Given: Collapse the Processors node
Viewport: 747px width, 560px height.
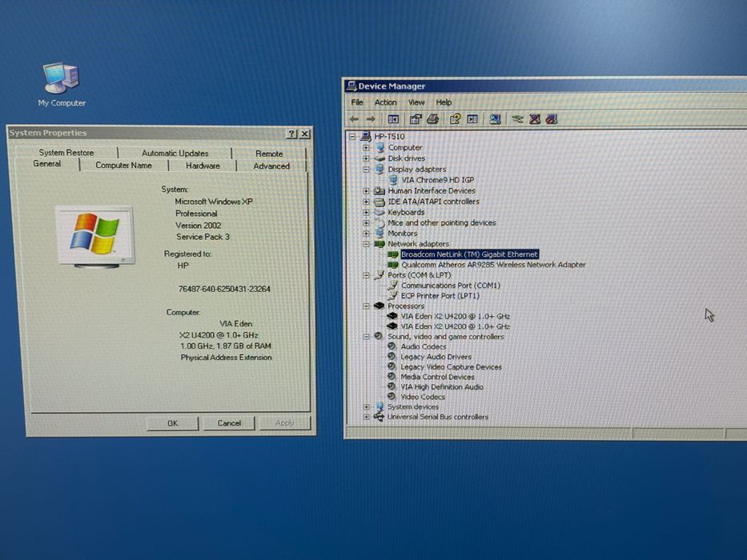Looking at the screenshot, I should pyautogui.click(x=366, y=306).
